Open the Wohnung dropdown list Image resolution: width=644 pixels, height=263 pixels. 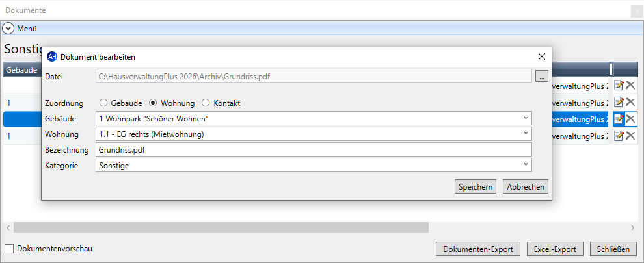point(314,134)
